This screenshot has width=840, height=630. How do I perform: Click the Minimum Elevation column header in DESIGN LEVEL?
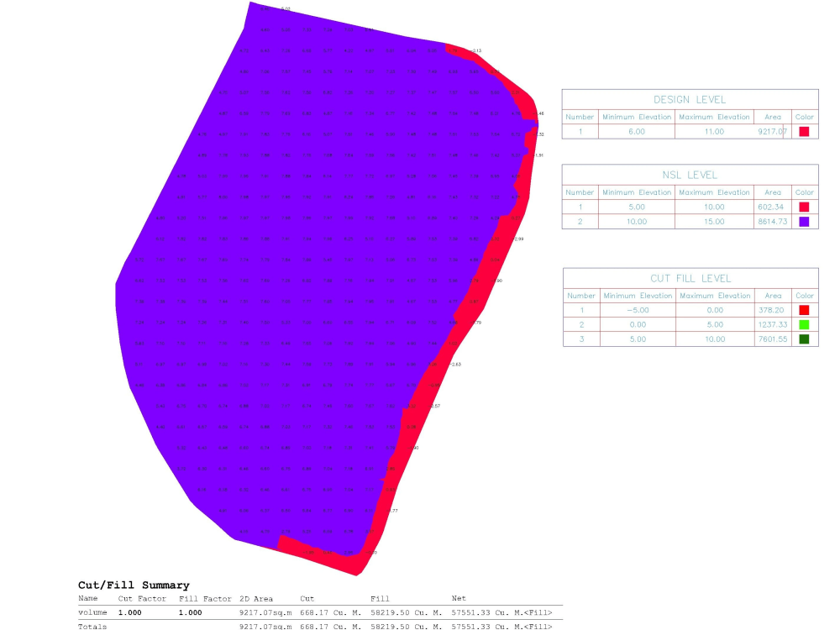click(x=636, y=117)
